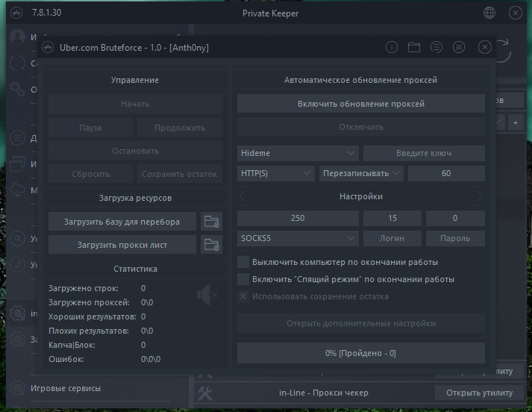Click the Пароль proxy input field
532x412 pixels.
tap(455, 238)
